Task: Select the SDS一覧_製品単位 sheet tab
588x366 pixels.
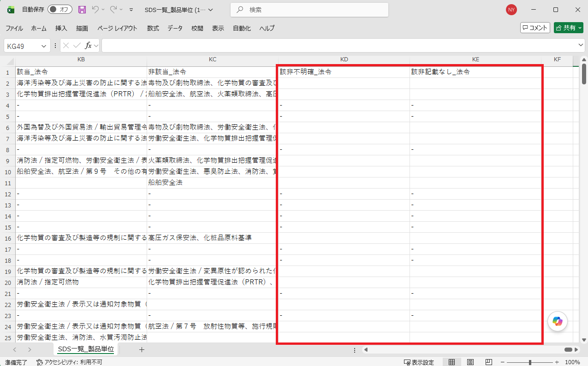Action: pos(86,349)
